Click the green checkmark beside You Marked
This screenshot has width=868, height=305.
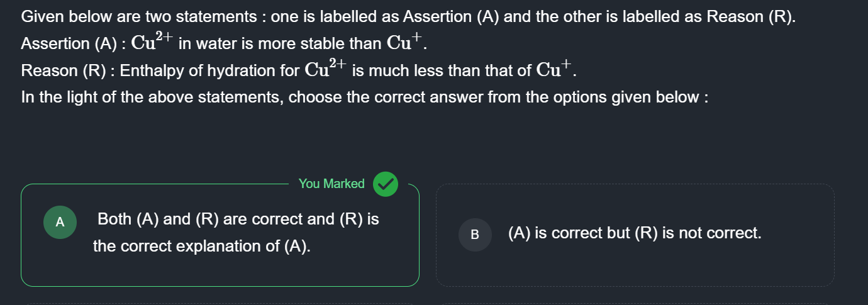click(x=386, y=184)
